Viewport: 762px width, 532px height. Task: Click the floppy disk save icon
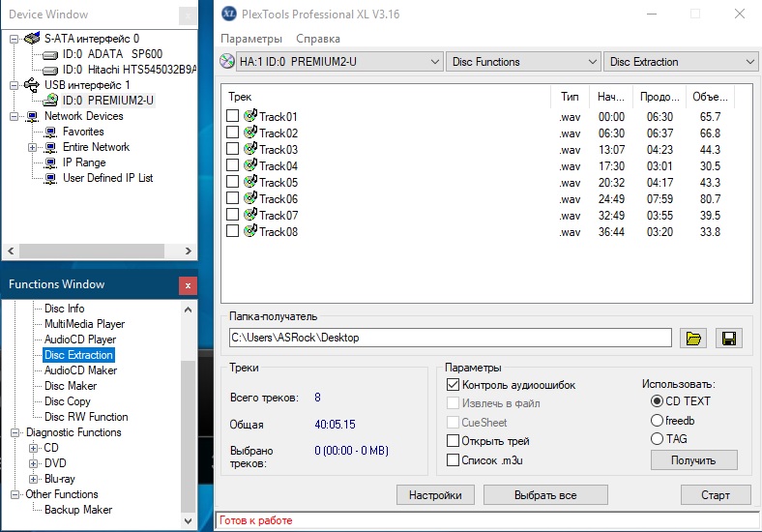pos(729,338)
